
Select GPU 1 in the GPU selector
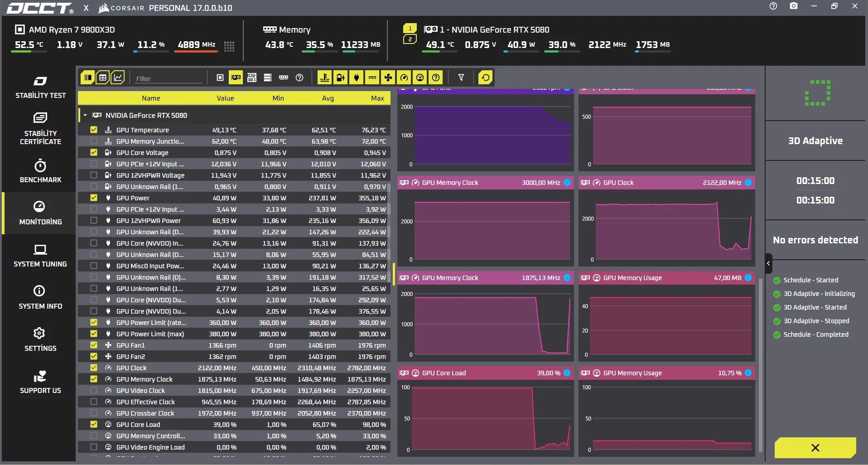click(x=410, y=28)
